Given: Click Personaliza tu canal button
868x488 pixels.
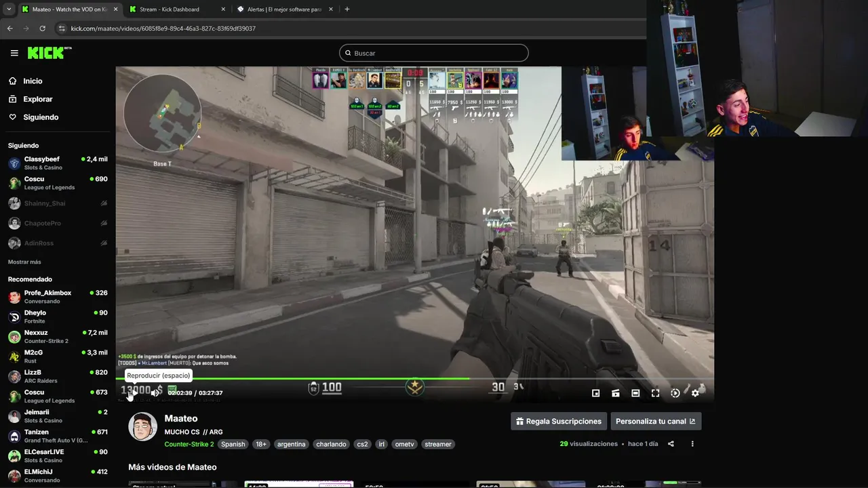Looking at the screenshot, I should [x=656, y=421].
